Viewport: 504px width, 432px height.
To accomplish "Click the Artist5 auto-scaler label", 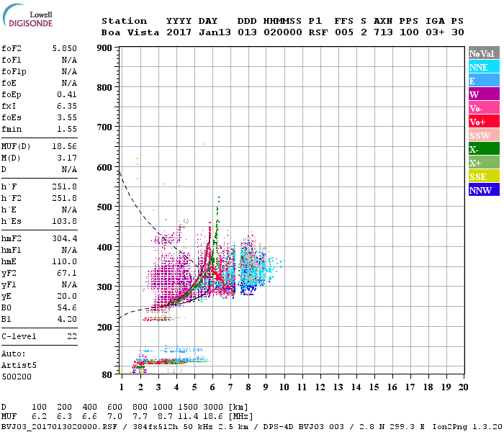I will (x=19, y=366).
